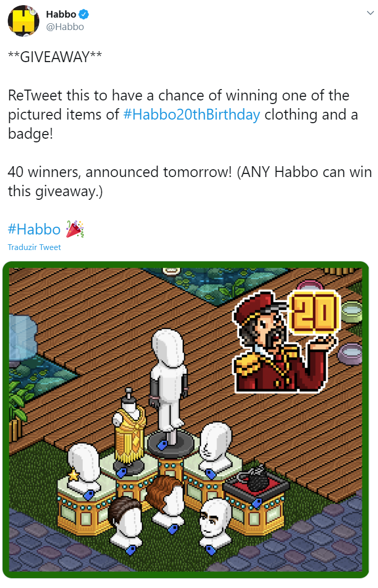The height and width of the screenshot is (588, 378).
Task: Click the blue verified badge icon
Action: point(83,14)
